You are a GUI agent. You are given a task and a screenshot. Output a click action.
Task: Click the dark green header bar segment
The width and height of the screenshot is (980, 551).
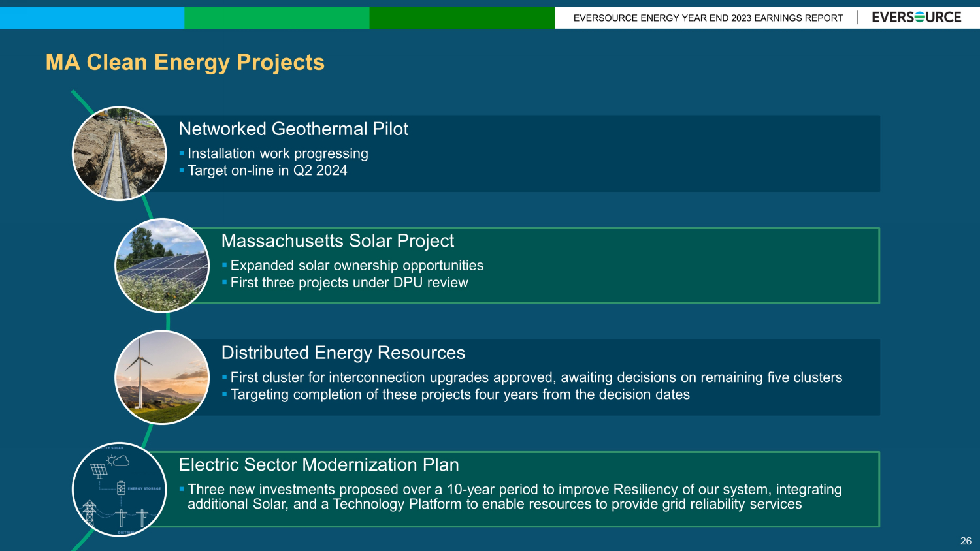[x=461, y=18]
